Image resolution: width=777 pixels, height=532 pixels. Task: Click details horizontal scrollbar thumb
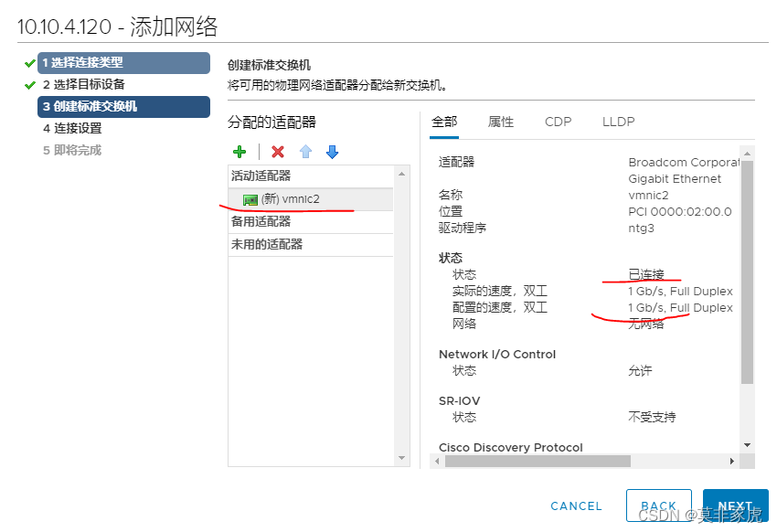[x=538, y=462]
